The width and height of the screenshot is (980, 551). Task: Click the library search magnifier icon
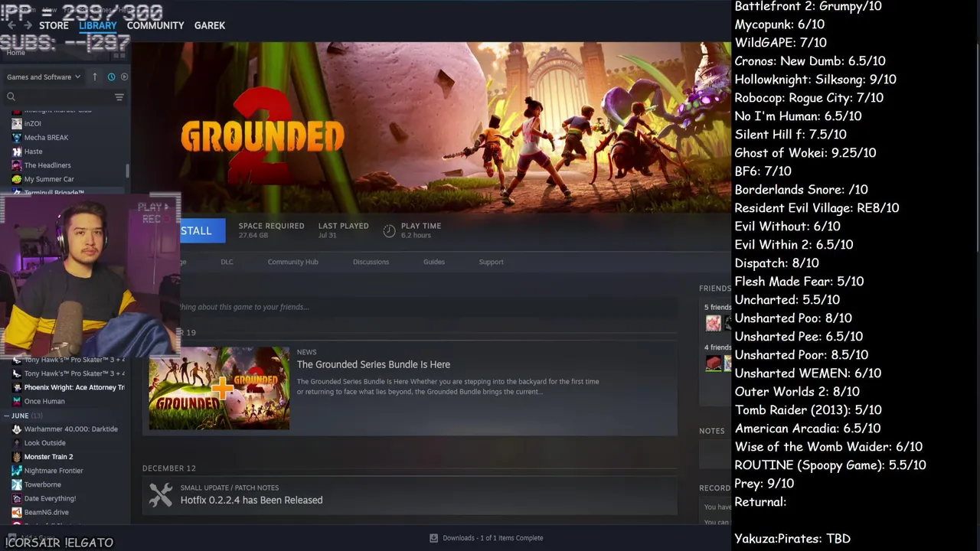pos(11,96)
